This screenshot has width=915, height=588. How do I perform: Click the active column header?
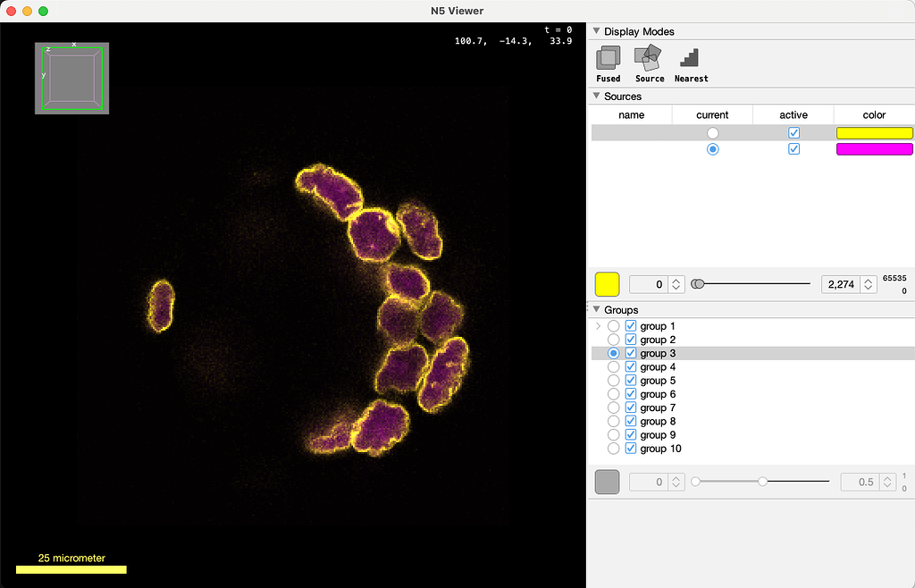click(793, 114)
